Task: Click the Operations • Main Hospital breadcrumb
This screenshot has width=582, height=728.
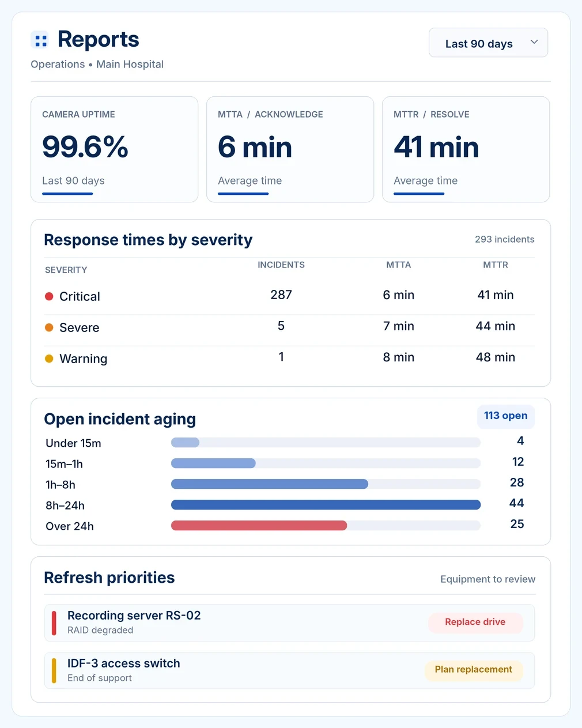Action: [x=97, y=65]
